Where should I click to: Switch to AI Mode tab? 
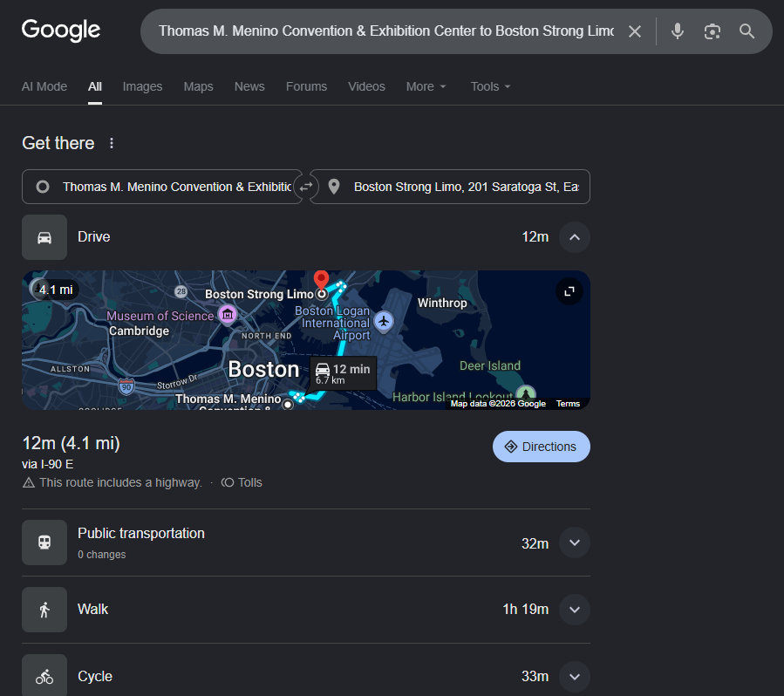[44, 86]
